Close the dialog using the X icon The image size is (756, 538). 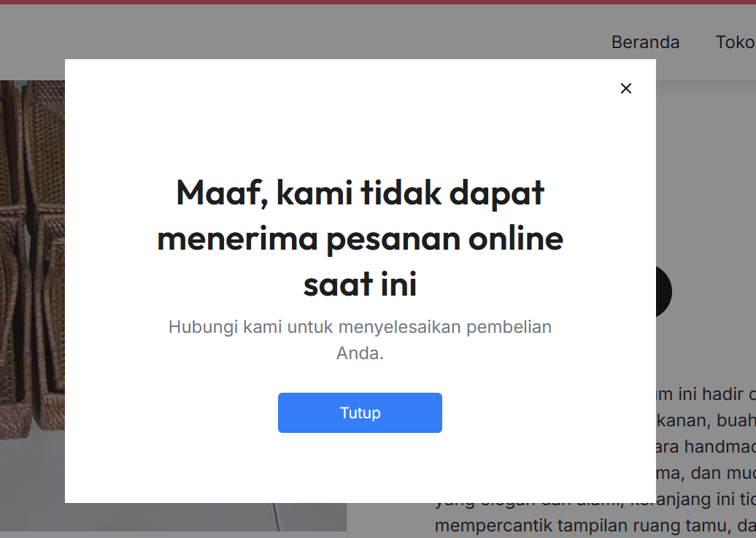point(626,88)
